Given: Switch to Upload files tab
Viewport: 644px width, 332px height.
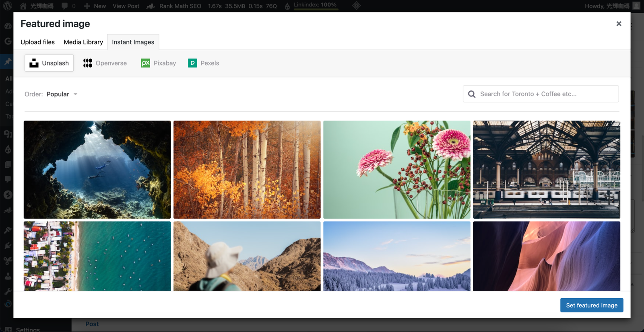Looking at the screenshot, I should (37, 42).
